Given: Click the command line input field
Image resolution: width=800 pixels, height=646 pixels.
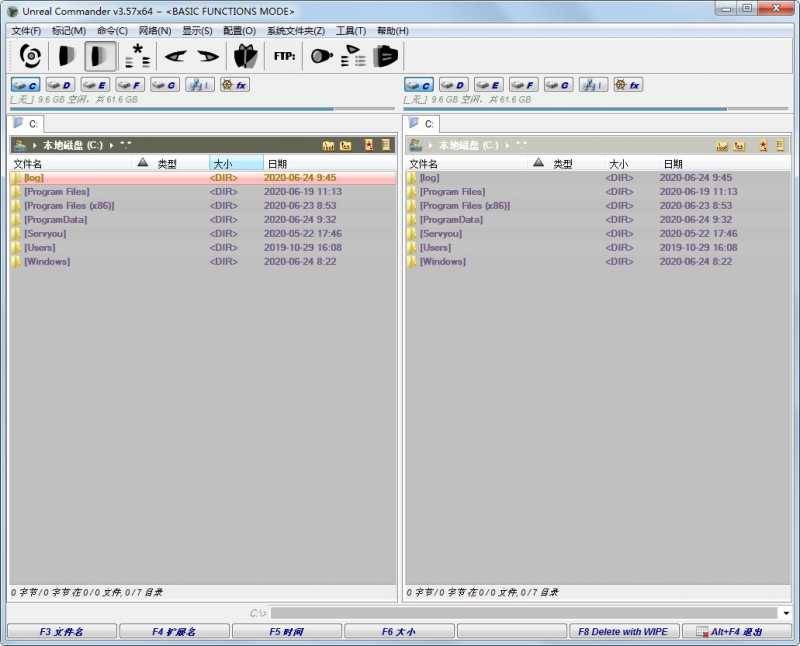Looking at the screenshot, I should pyautogui.click(x=522, y=613).
